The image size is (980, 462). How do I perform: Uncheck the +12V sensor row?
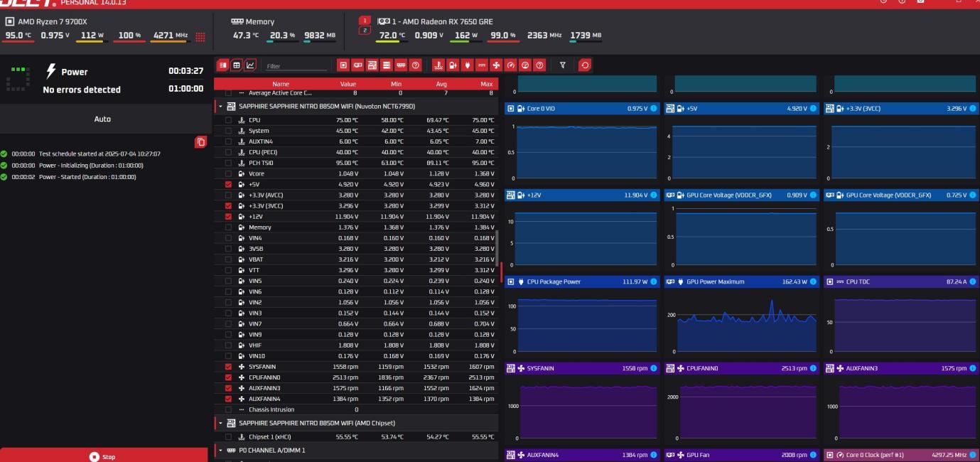coord(228,216)
